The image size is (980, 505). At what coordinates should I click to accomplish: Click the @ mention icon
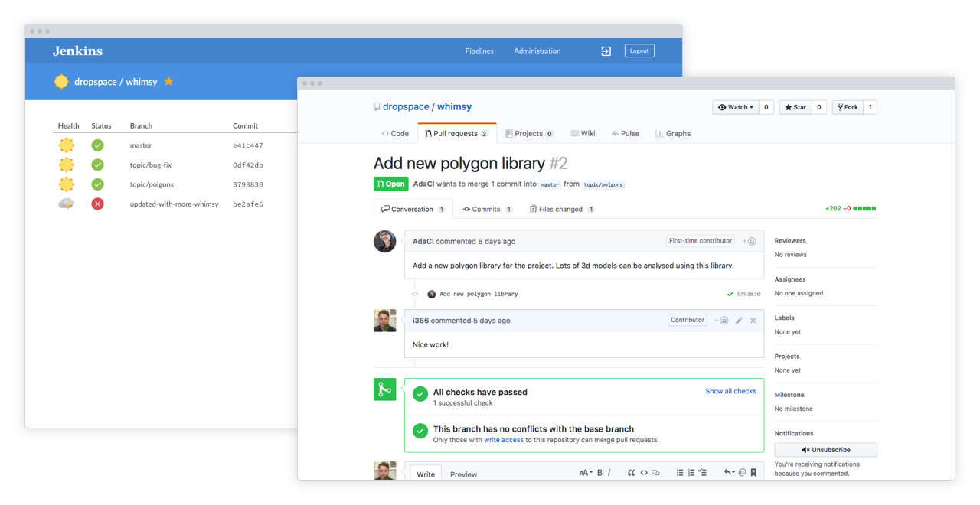tap(742, 472)
